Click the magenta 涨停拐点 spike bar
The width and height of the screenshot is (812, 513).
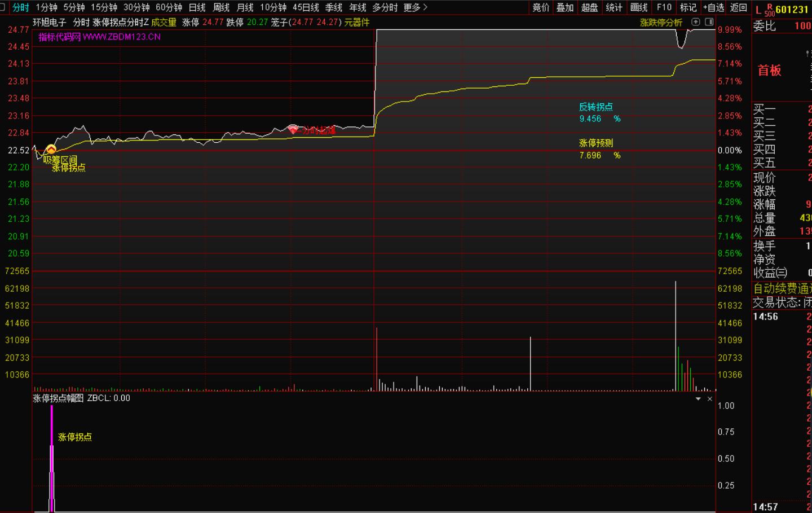tap(52, 457)
